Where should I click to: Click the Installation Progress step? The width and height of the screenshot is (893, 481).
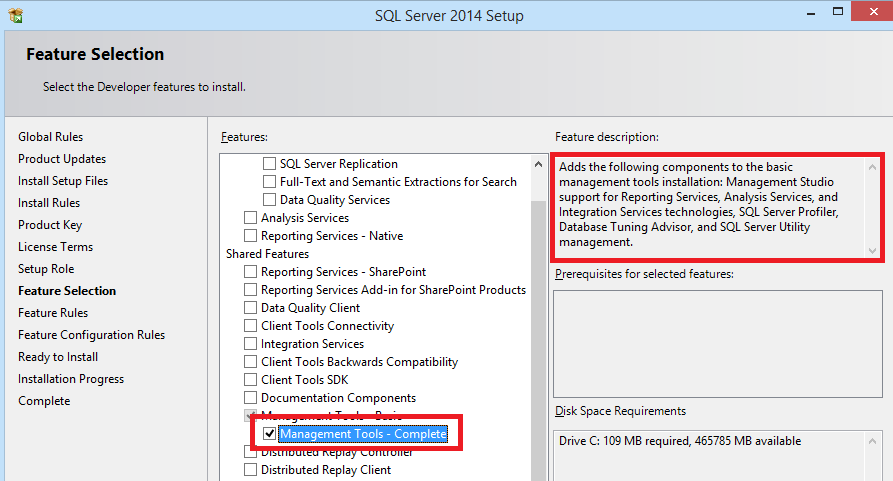(x=71, y=379)
